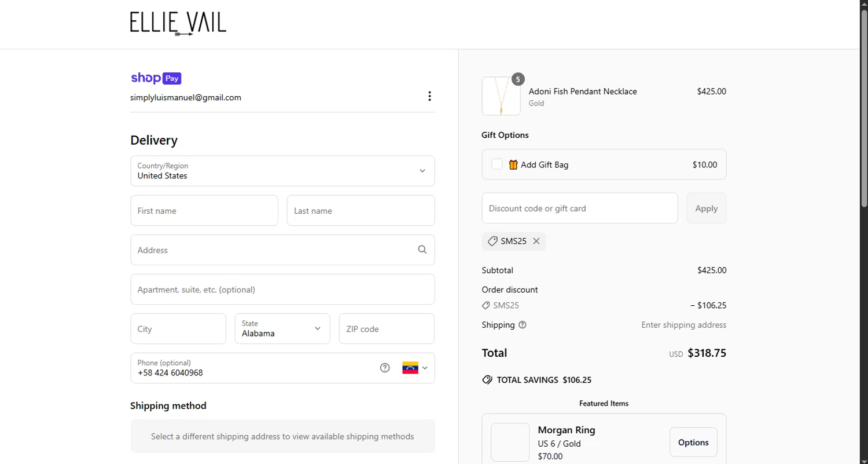Image resolution: width=868 pixels, height=464 pixels.
Task: Open the phone number help icon
Action: pyautogui.click(x=385, y=368)
